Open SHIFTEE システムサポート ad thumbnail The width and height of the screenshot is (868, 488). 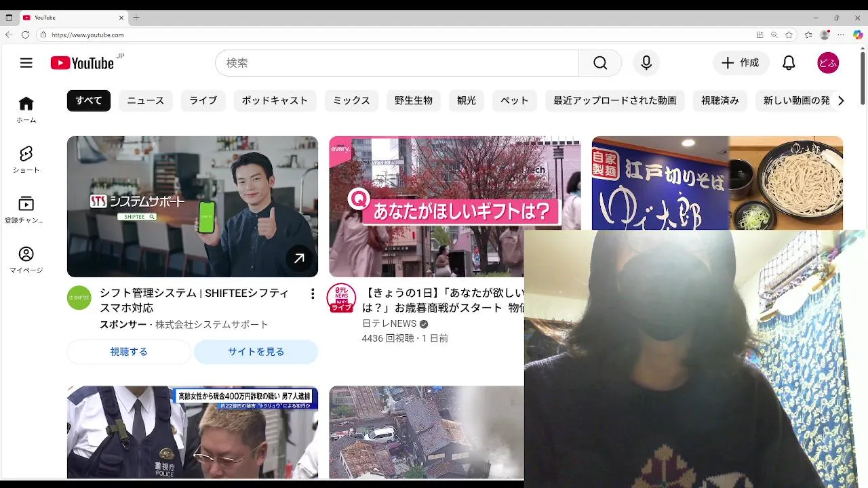tap(193, 207)
